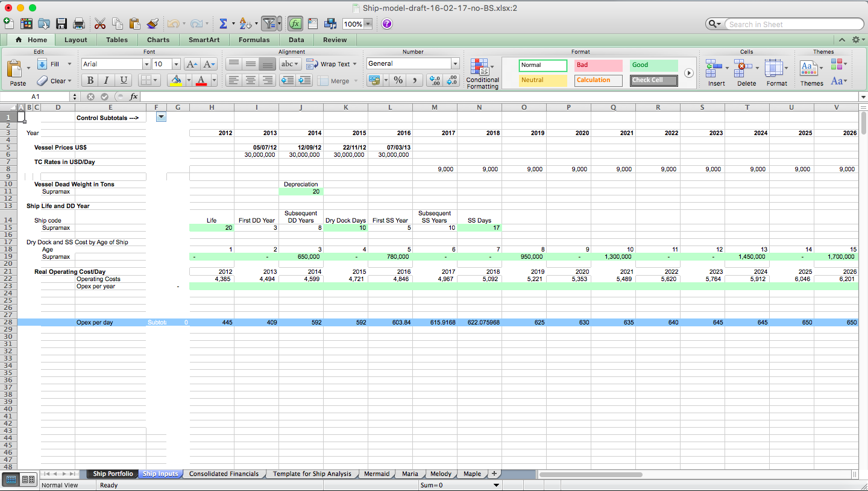Click the Wrap Text button

tap(331, 64)
